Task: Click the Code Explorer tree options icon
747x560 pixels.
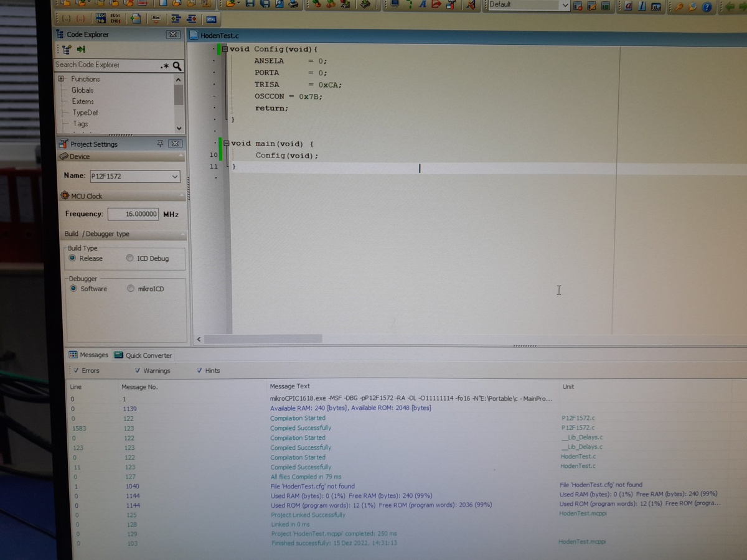Action: (x=66, y=49)
